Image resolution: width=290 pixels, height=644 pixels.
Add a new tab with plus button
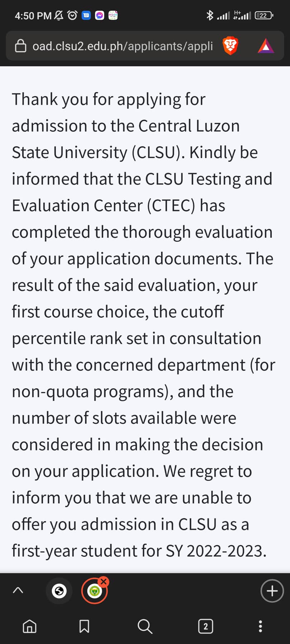tap(272, 591)
